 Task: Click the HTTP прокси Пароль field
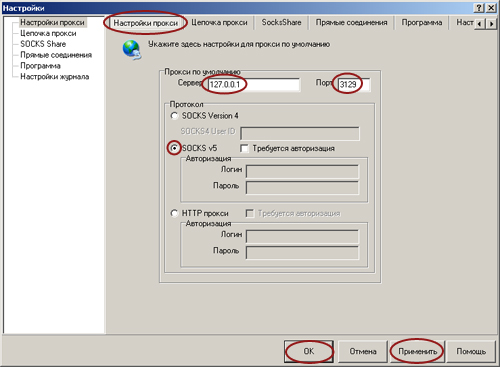pos(302,253)
